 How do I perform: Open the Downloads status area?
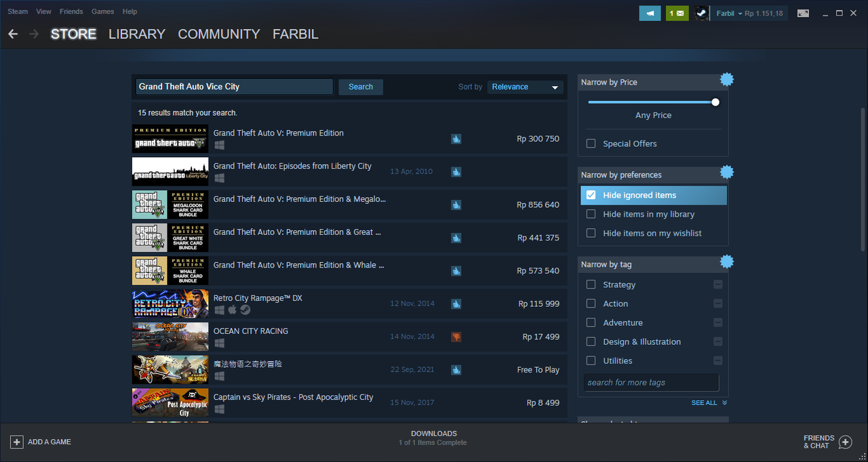[433, 438]
